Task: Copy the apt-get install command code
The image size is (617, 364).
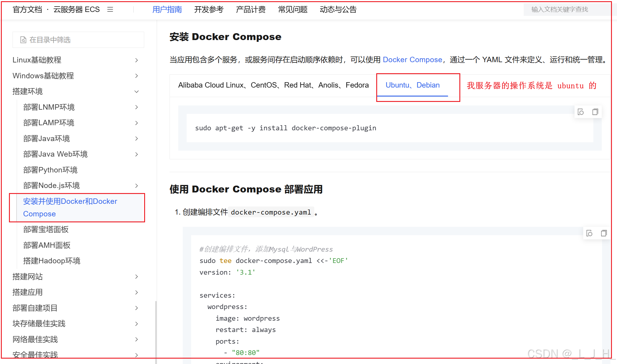Action: [x=595, y=112]
